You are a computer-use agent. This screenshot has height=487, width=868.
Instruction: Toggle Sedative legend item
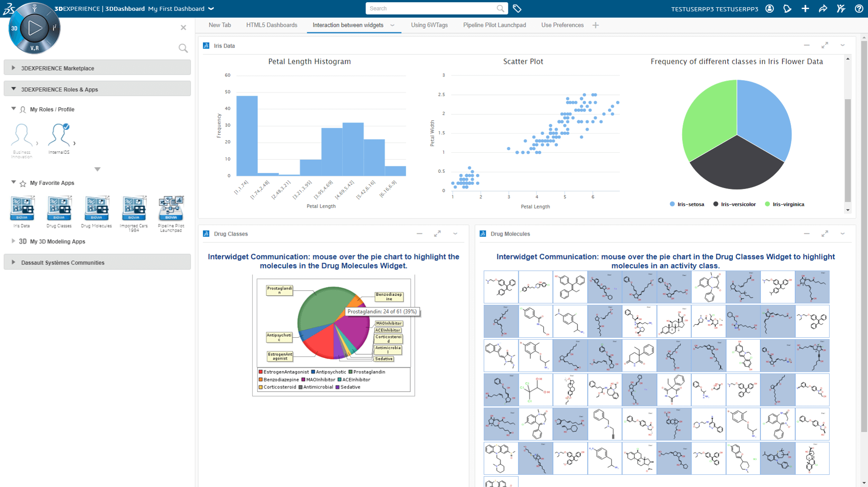348,387
